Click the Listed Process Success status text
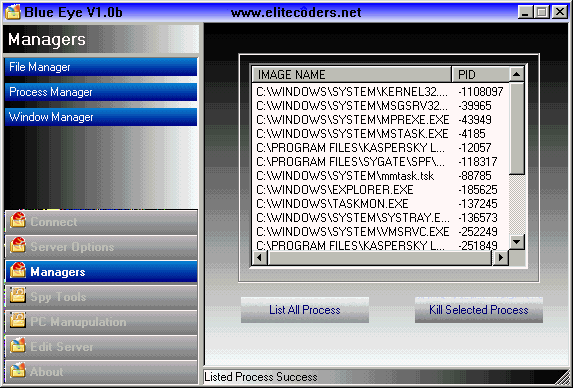Screen dimensions: 573x388 261,377
